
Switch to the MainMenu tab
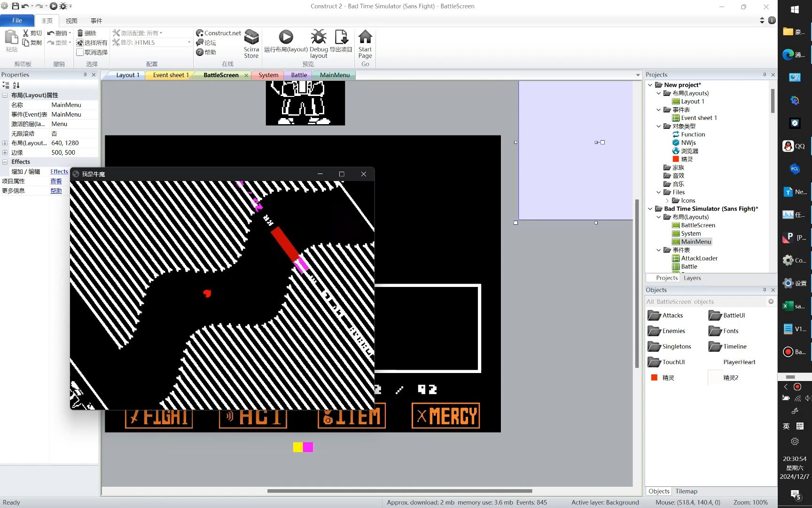(335, 75)
